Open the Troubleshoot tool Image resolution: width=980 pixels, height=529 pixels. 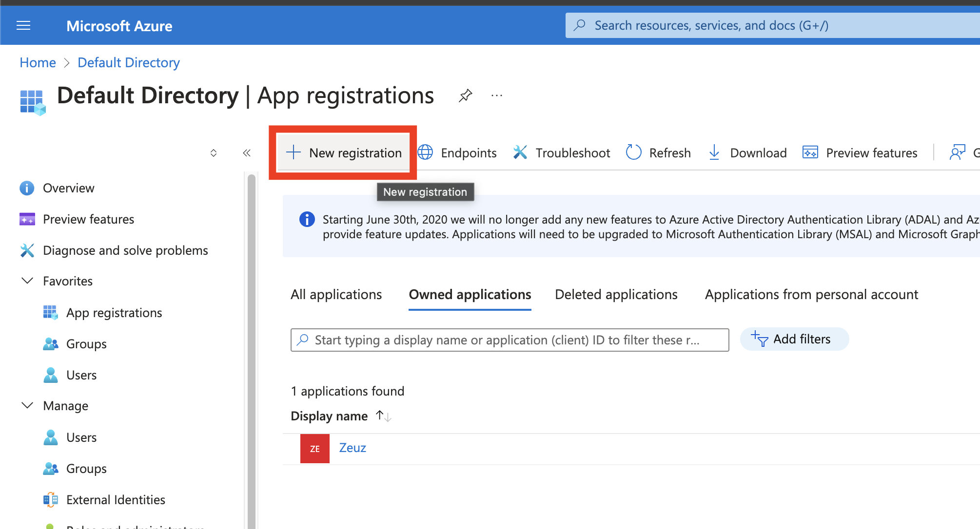[x=561, y=152]
